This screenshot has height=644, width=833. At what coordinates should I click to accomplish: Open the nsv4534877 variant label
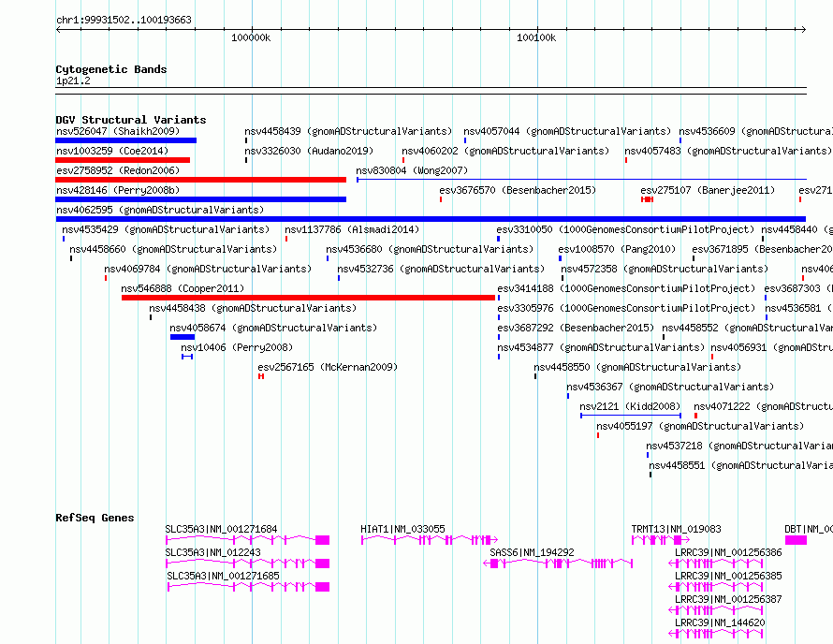[x=601, y=347]
